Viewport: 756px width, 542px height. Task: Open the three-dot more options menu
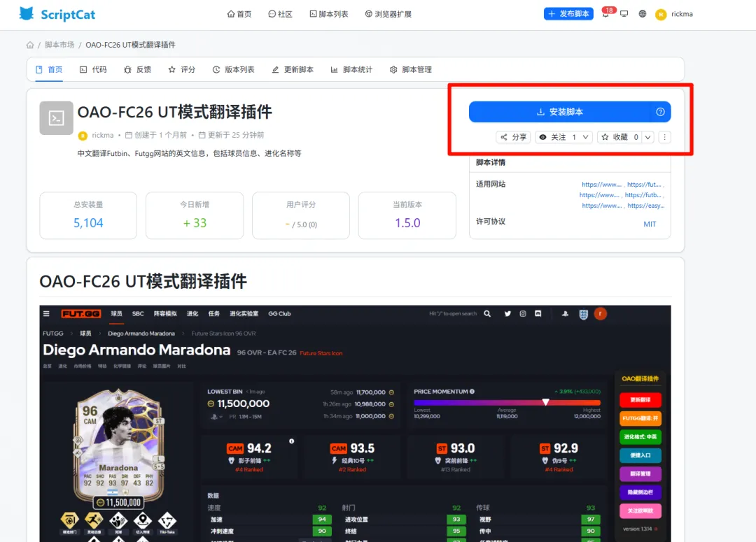pos(664,137)
